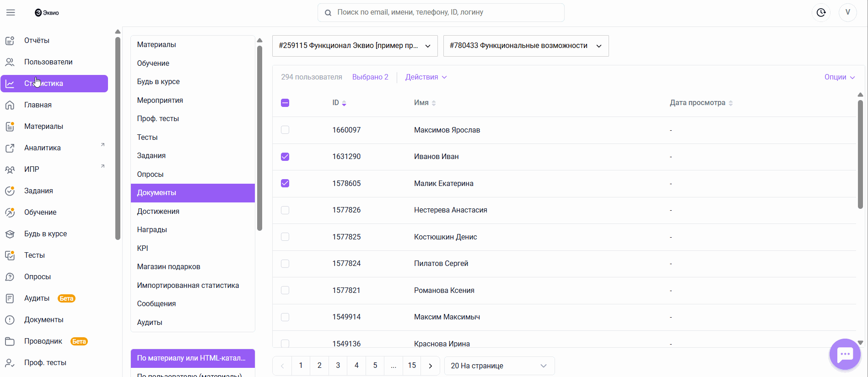This screenshot has width=868, height=377.
Task: Uncheck the Иванов Иван row checkbox
Action: click(x=285, y=157)
